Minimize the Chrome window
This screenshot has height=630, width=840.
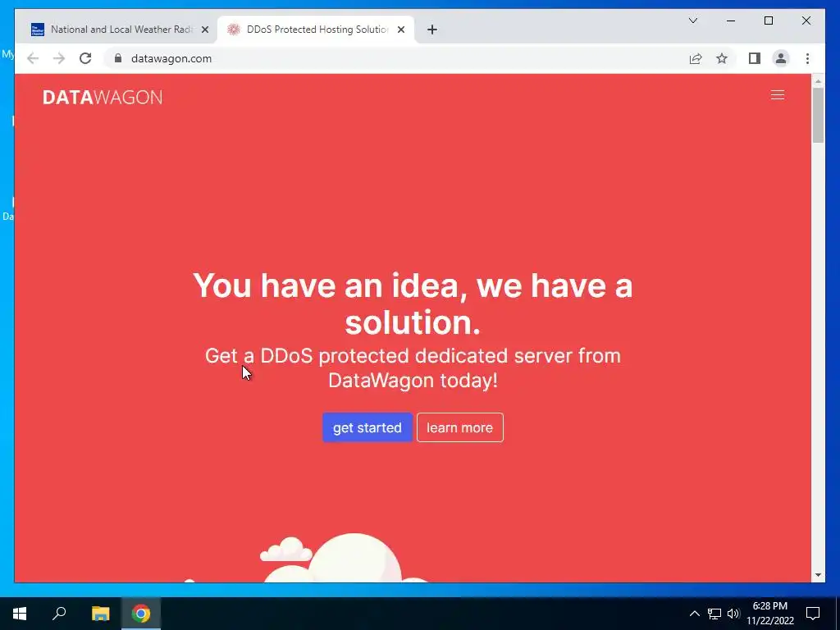click(x=731, y=21)
